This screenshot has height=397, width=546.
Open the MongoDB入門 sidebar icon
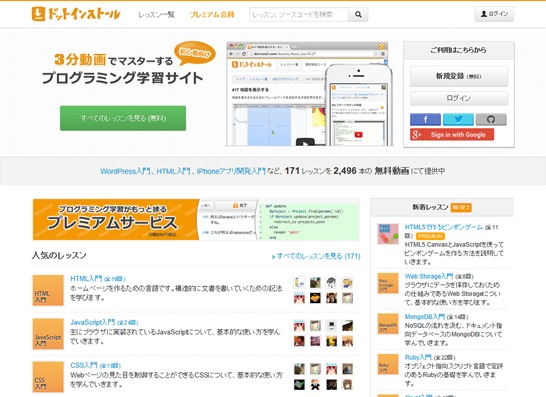pos(388,324)
